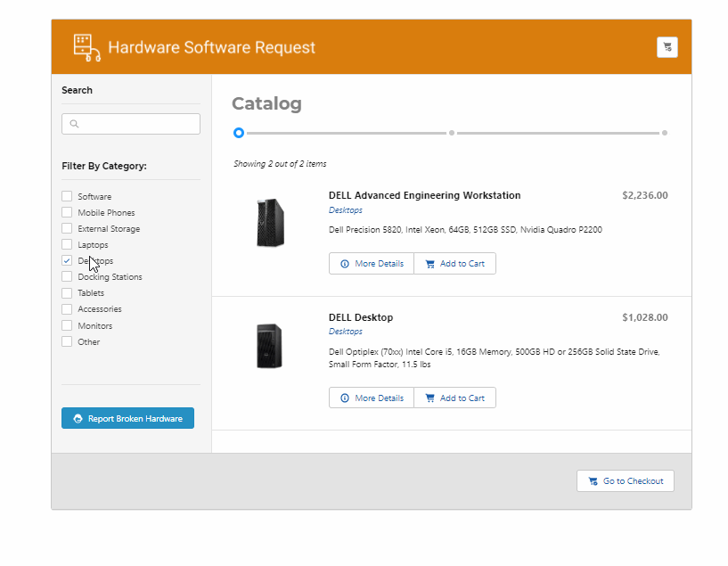728x566 pixels.
Task: Click the magnifier icon in search box
Action: click(74, 124)
